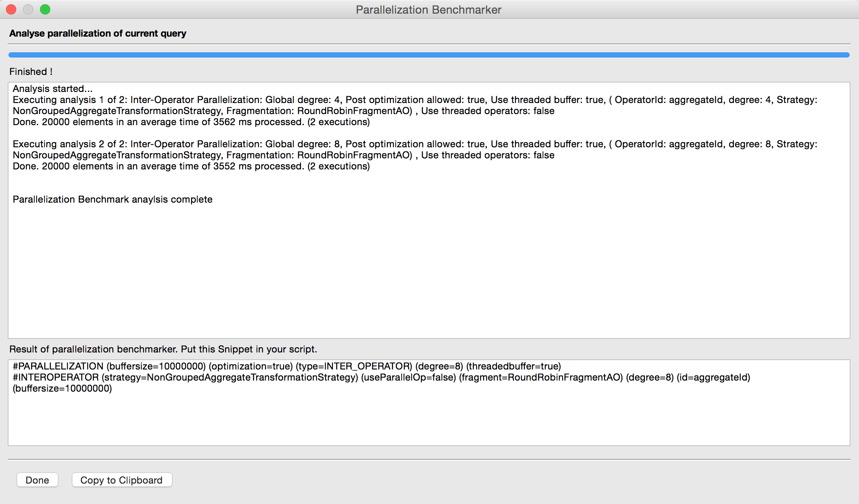Image resolution: width=859 pixels, height=504 pixels.
Task: Click the 3562 ms result line
Action: 191,122
